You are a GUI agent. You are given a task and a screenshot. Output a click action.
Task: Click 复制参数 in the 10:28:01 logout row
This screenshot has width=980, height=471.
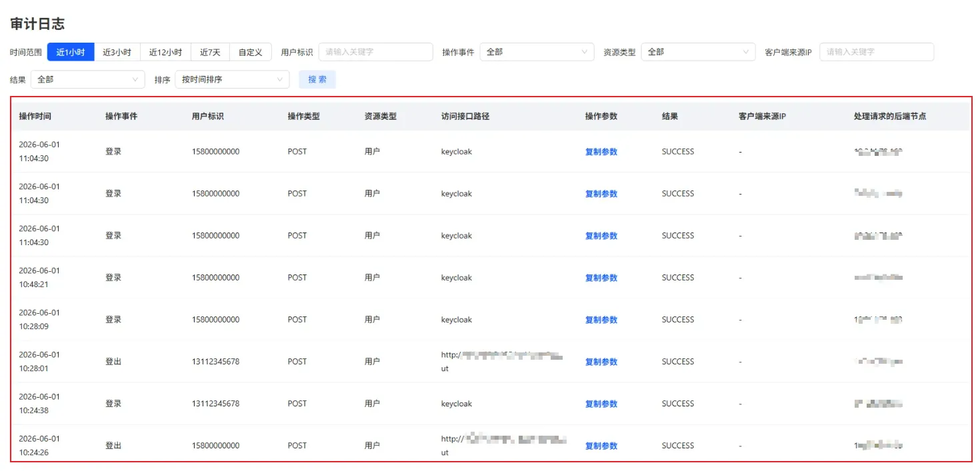pyautogui.click(x=601, y=362)
